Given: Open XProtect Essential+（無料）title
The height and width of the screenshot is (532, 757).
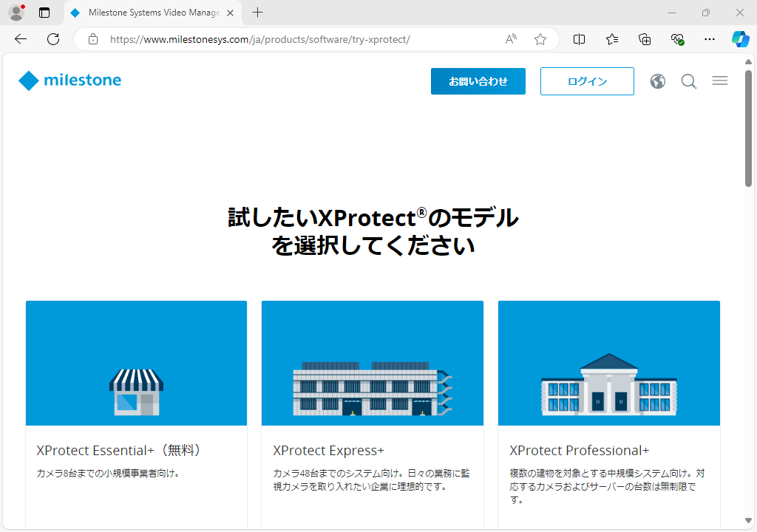Looking at the screenshot, I should click(118, 451).
